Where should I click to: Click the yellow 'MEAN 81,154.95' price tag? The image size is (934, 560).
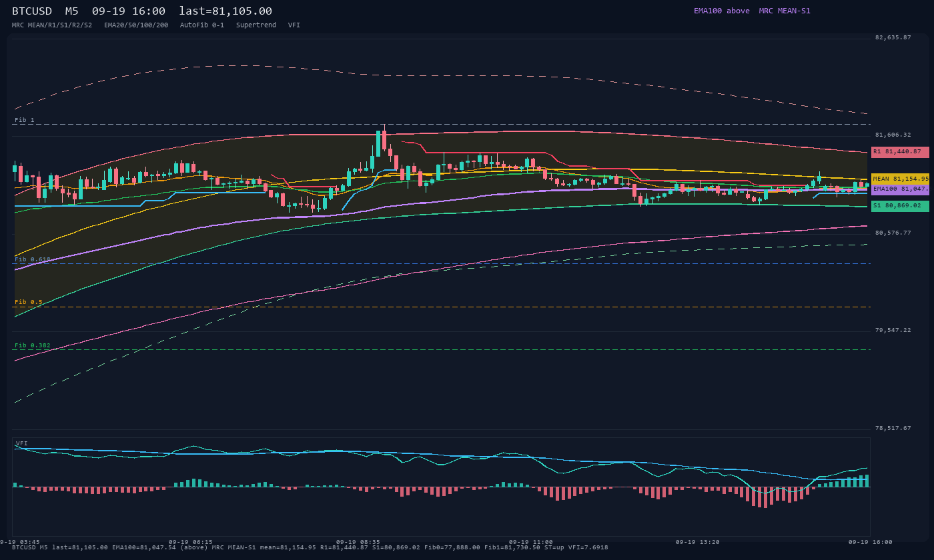pos(900,179)
